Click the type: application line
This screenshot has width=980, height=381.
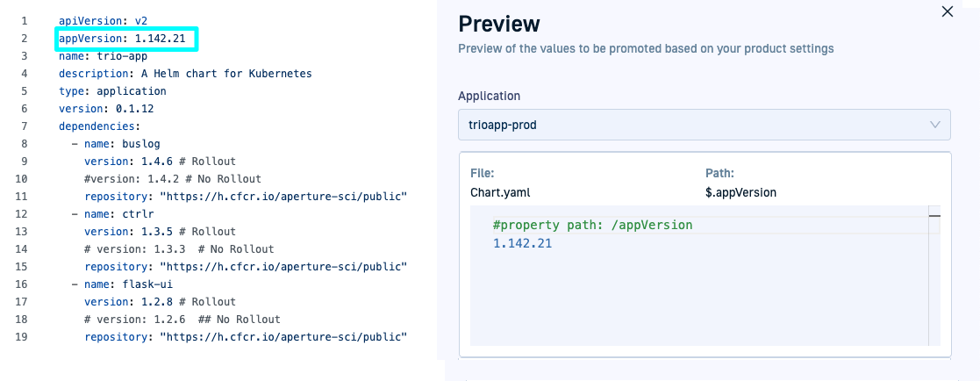[x=112, y=91]
